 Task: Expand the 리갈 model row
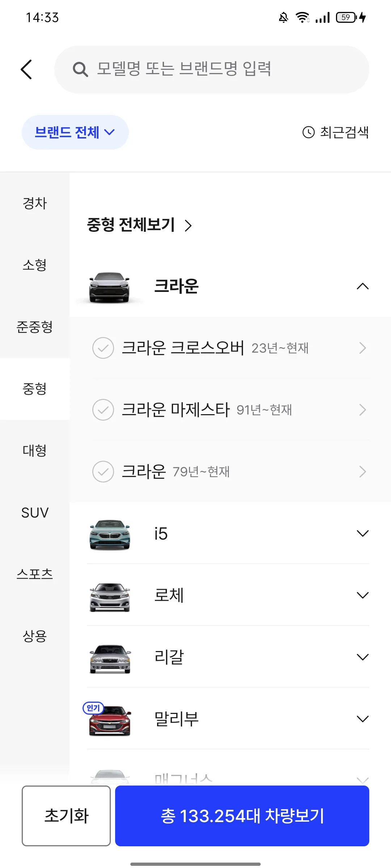(228, 657)
